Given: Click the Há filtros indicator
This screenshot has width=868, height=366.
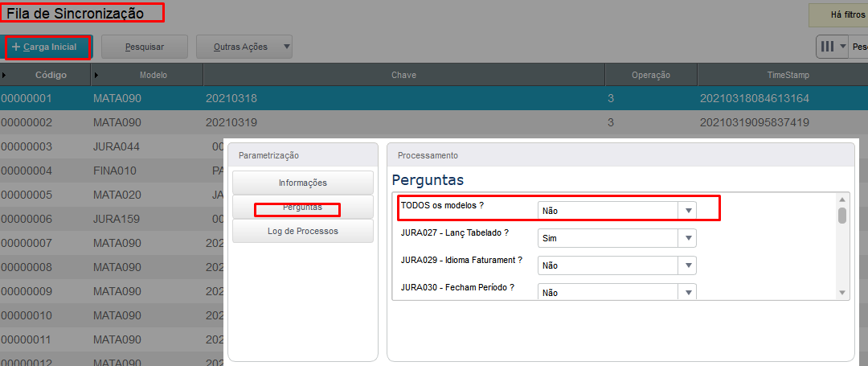Looking at the screenshot, I should 838,15.
